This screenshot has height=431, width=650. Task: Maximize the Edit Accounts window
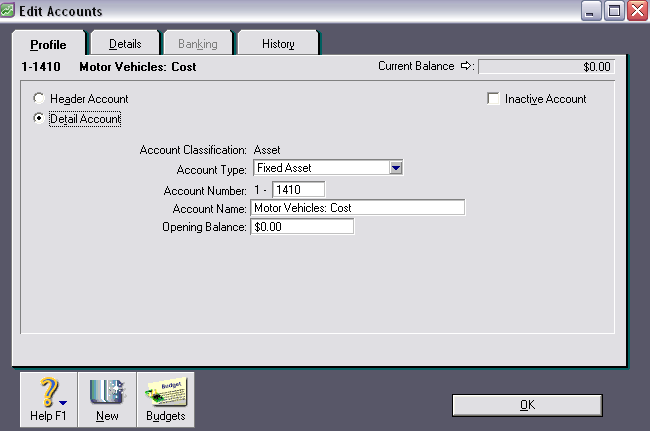[x=614, y=11]
